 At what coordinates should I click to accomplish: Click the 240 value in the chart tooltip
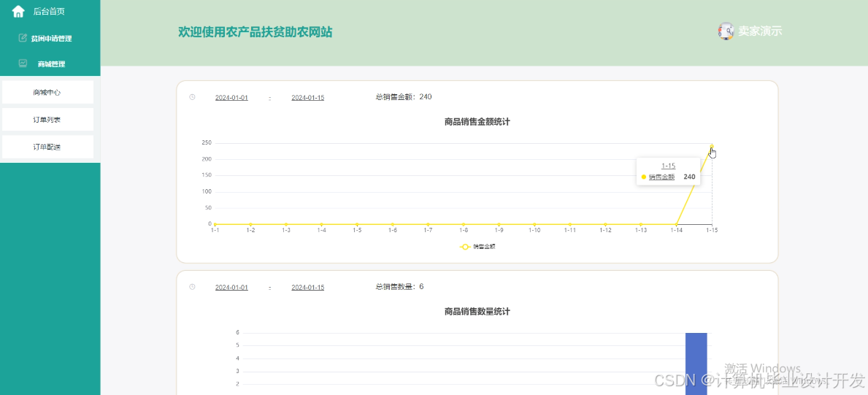[689, 177]
